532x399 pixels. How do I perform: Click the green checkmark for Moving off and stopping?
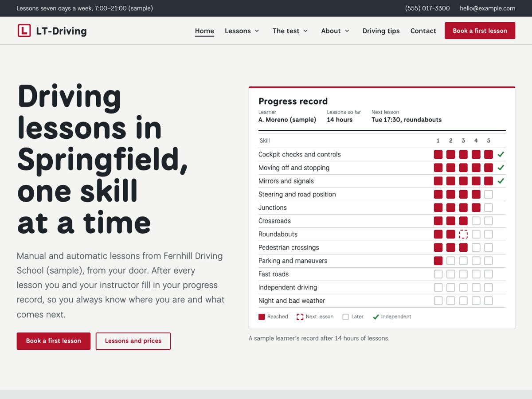[x=501, y=168]
